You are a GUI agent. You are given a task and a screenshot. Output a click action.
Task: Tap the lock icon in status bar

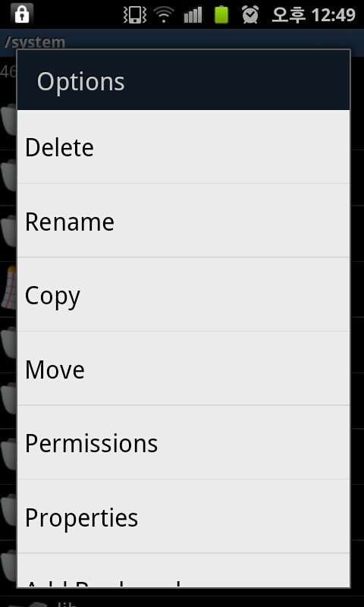22,14
